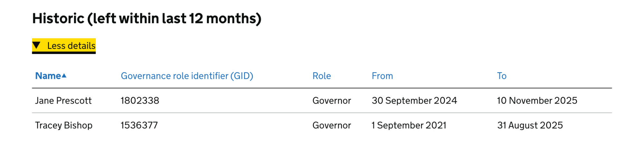The width and height of the screenshot is (644, 155).
Task: Sort the table by Name column
Action: click(x=48, y=76)
